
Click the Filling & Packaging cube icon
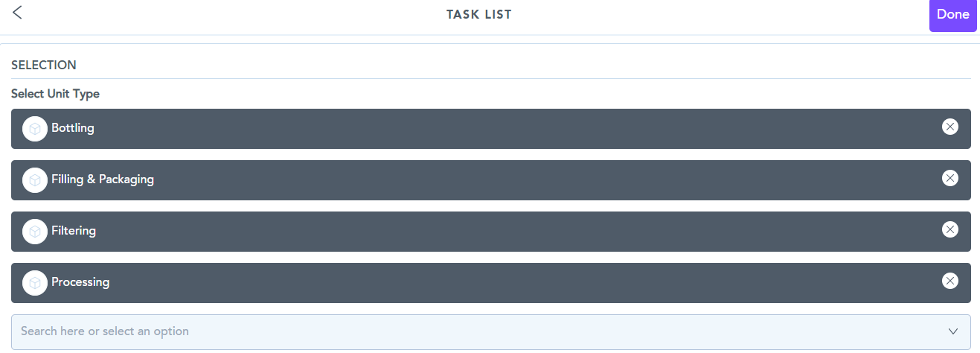[x=35, y=180]
